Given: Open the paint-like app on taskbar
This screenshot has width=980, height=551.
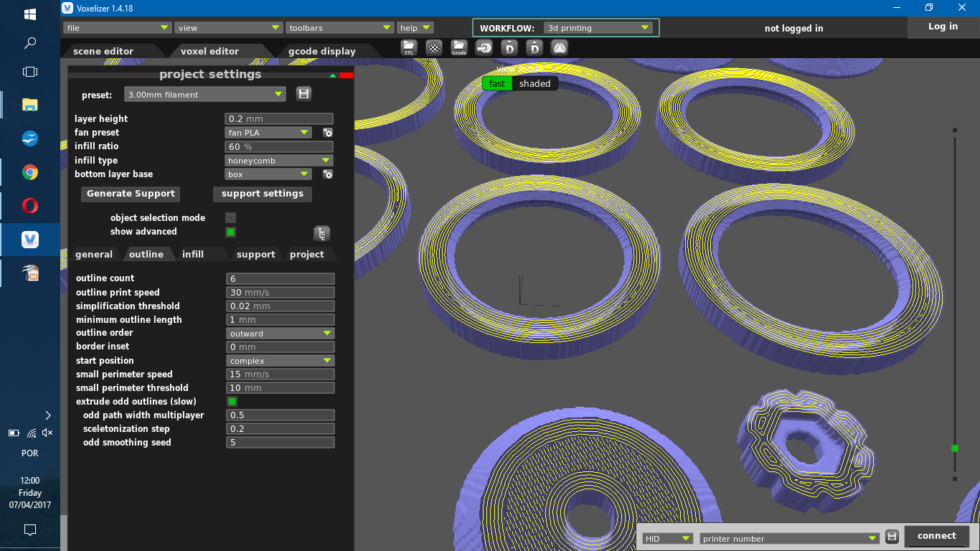Looking at the screenshot, I should click(x=30, y=273).
